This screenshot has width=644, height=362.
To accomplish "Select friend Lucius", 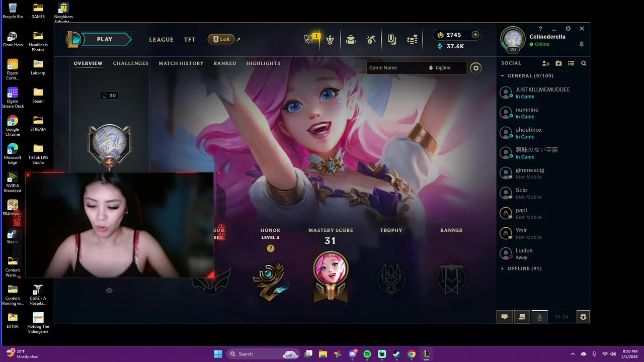I will [x=543, y=253].
